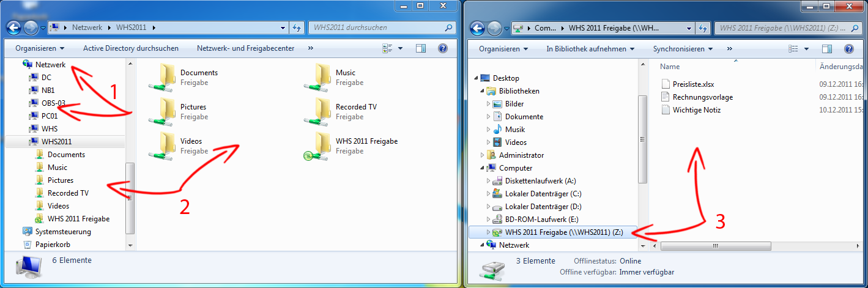Select Diskettenlaufwerk (A:) drive

click(x=534, y=181)
